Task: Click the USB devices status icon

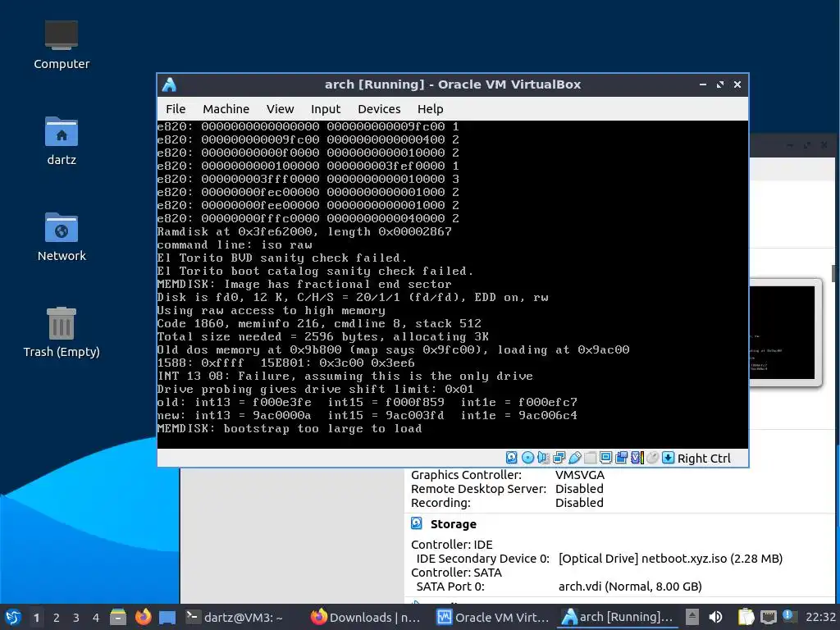Action: (x=574, y=458)
